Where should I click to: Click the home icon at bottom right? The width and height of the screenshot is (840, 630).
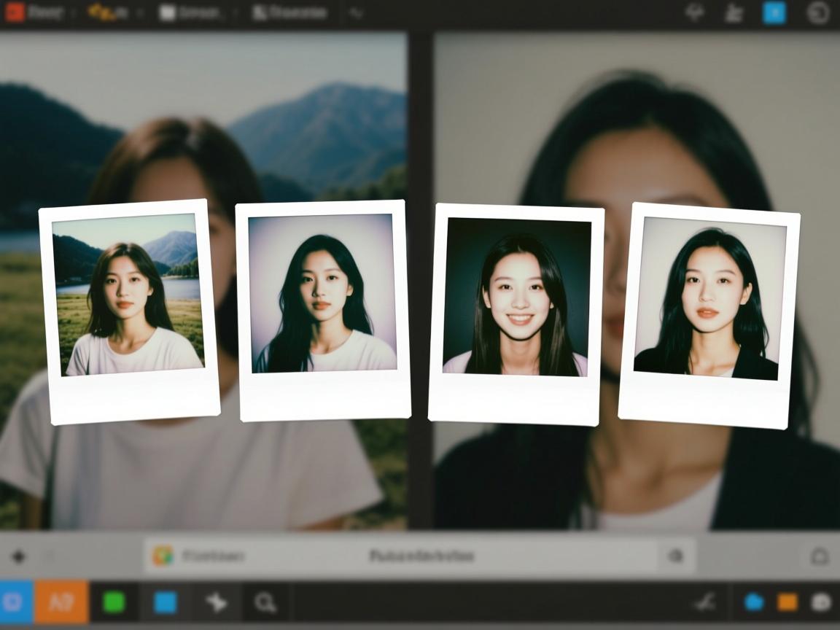pyautogui.click(x=820, y=557)
